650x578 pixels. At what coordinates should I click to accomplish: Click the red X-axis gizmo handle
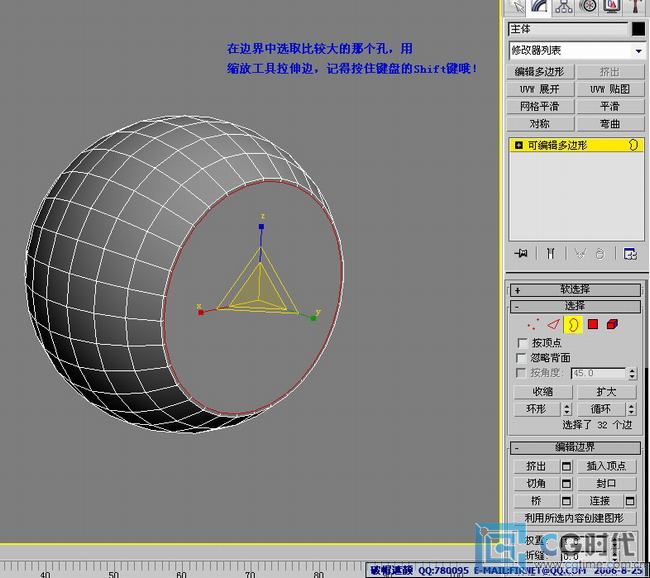coord(201,312)
